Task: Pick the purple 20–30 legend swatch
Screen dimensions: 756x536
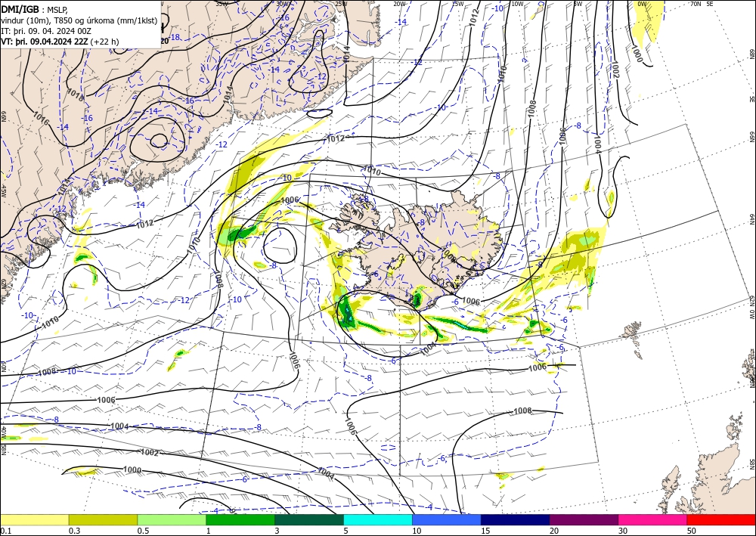Action: click(x=584, y=519)
